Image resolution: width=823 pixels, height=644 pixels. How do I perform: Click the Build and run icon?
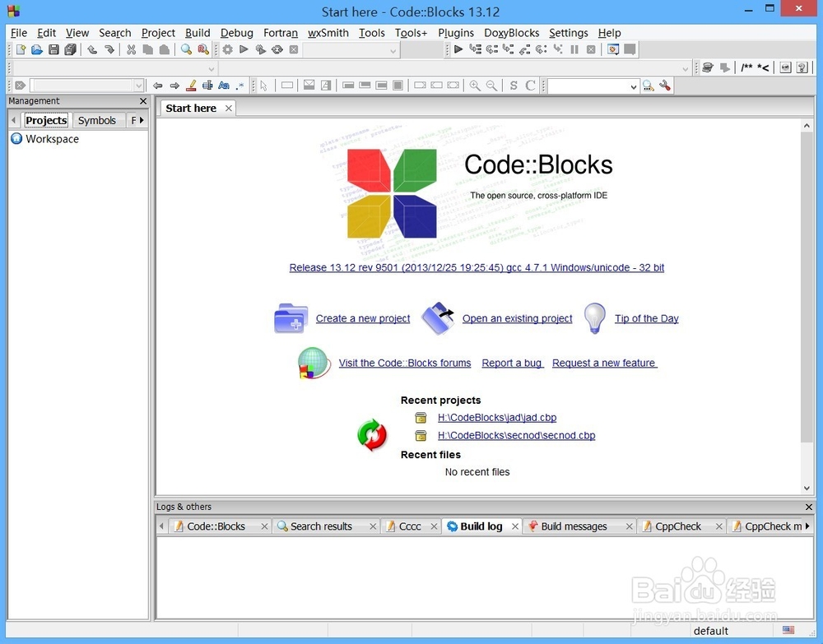(x=260, y=49)
